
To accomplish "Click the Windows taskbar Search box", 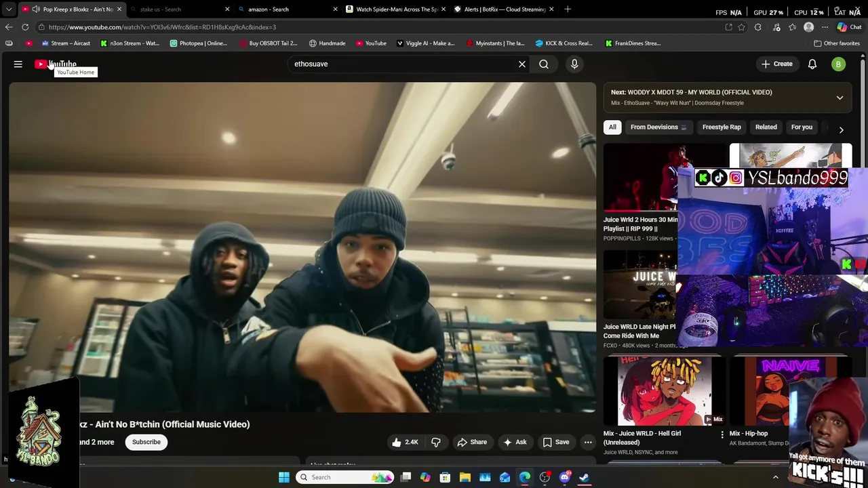I will click(x=346, y=477).
